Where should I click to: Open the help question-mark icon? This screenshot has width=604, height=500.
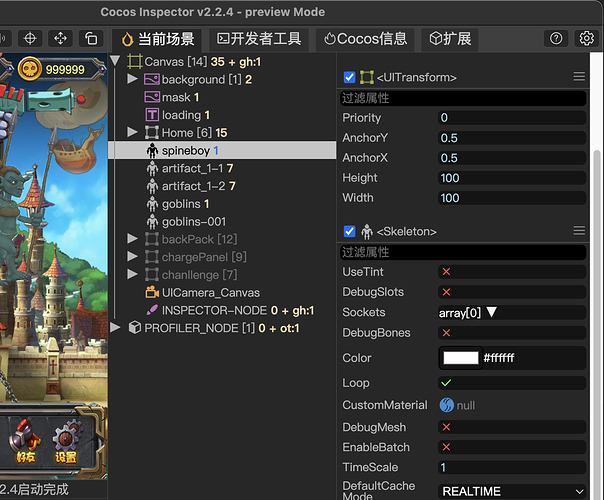(x=556, y=39)
